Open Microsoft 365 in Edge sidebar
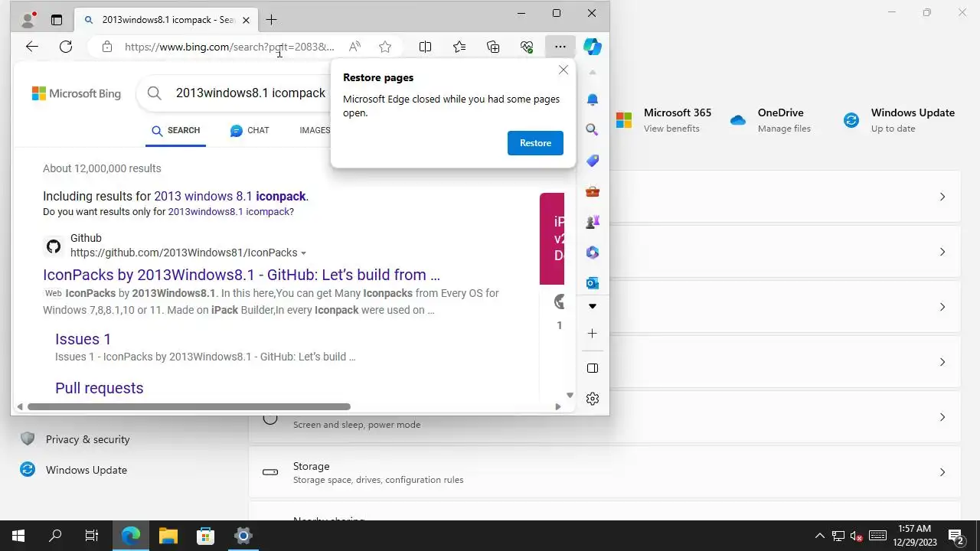 593,253
